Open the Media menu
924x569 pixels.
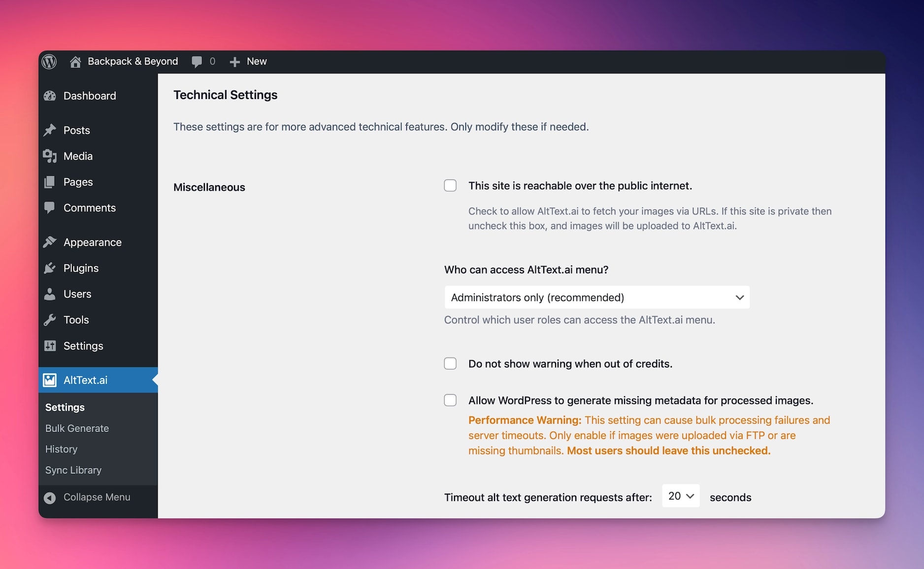point(98,156)
